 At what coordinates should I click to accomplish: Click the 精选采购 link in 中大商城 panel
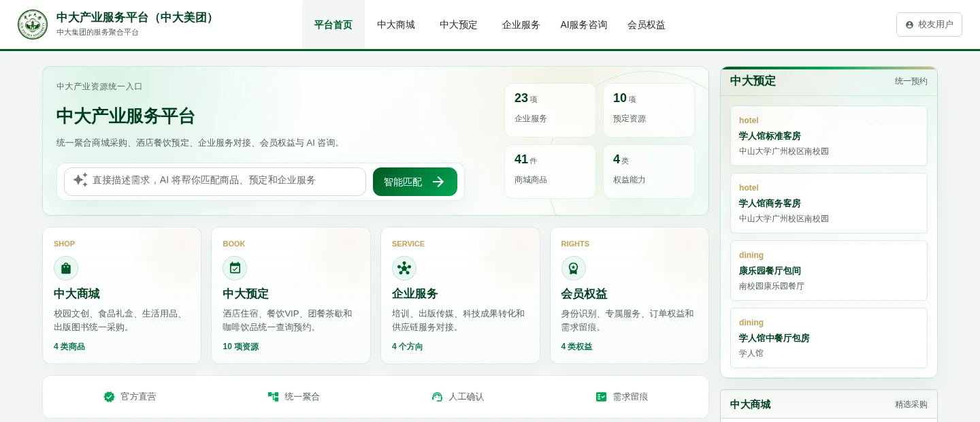tap(911, 404)
